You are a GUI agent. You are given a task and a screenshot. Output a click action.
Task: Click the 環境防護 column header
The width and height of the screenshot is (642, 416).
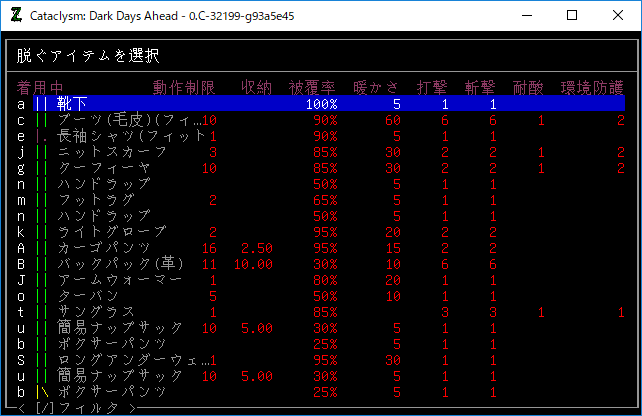coord(592,87)
